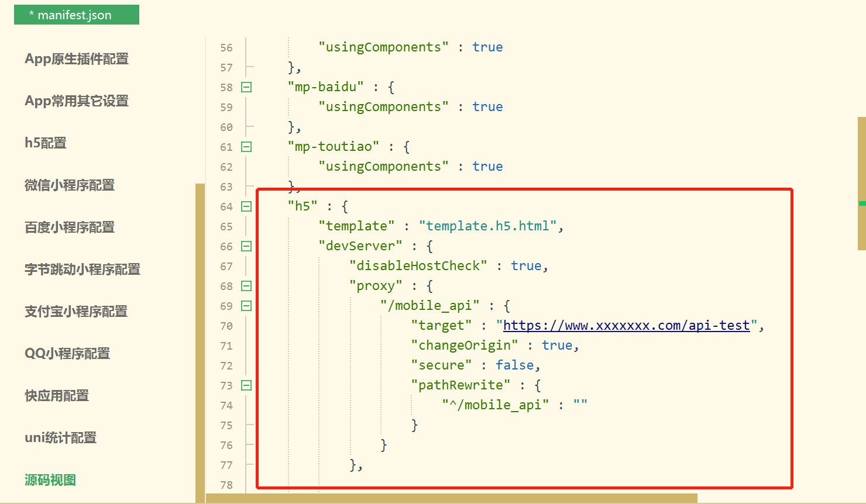Collapse the proxy block on line 68
866x504 pixels.
click(x=246, y=286)
